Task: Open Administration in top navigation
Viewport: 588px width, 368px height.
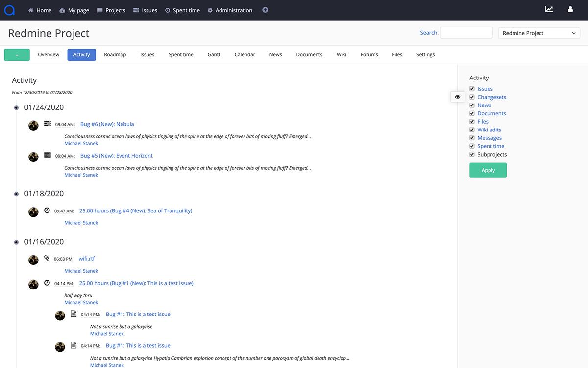Action: pos(230,10)
